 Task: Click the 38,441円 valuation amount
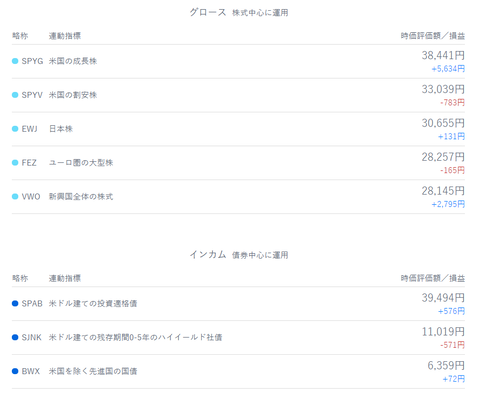(x=443, y=55)
